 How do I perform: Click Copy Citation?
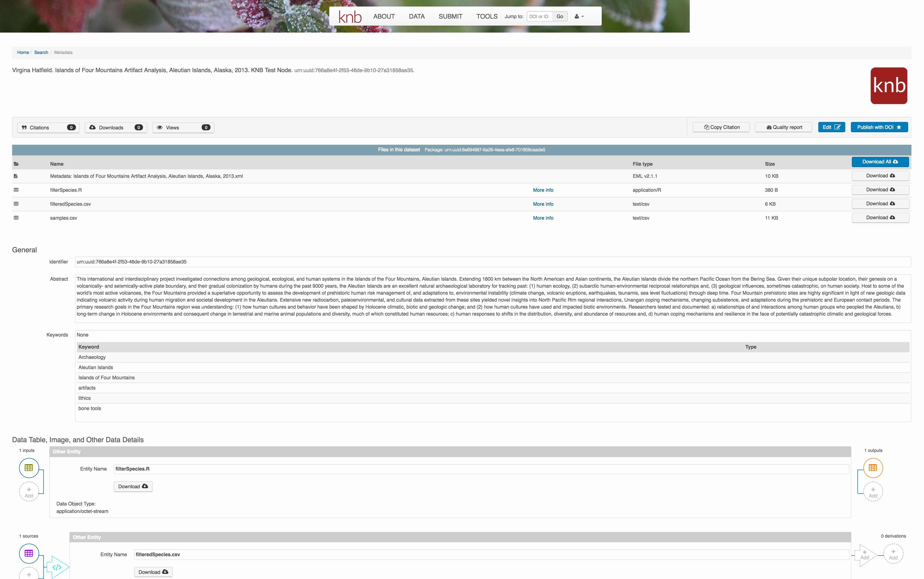tap(721, 127)
